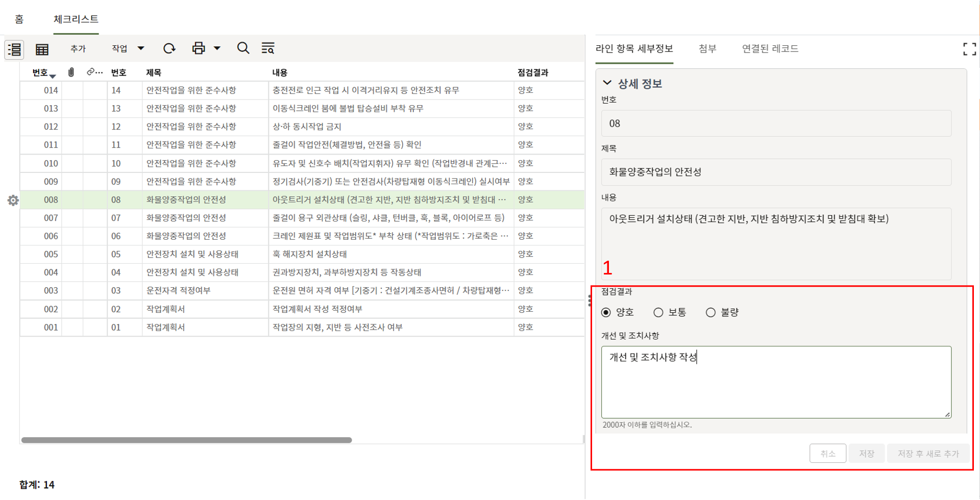
Task: Collapse the 상세 정보 section
Action: tap(607, 83)
